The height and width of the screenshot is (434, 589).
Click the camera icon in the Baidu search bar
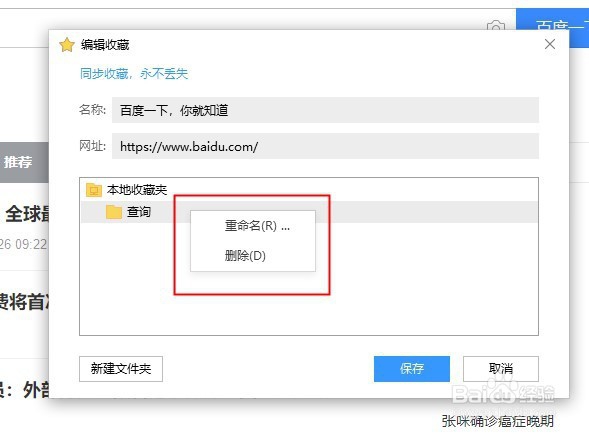[x=496, y=26]
